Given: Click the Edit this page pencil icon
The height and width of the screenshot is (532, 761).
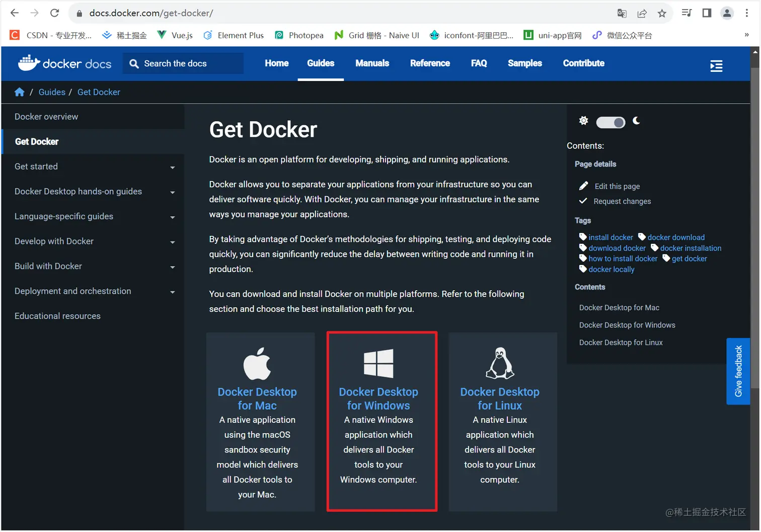Looking at the screenshot, I should (x=583, y=186).
